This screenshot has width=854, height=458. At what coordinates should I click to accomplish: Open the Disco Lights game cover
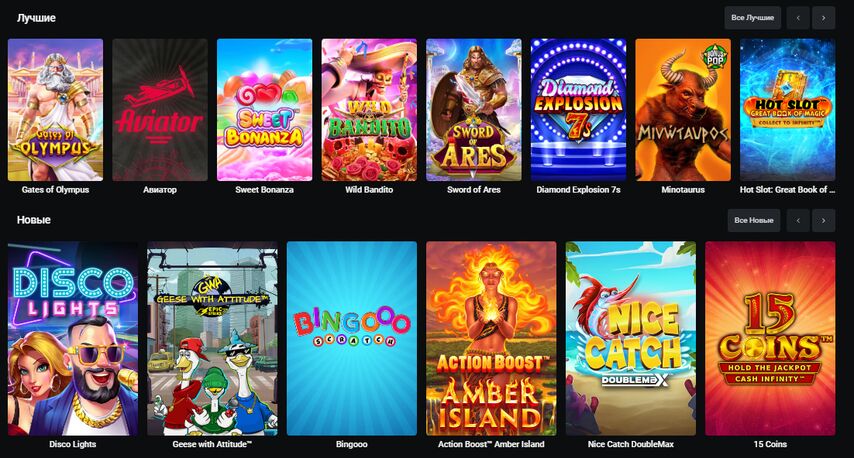coord(72,338)
